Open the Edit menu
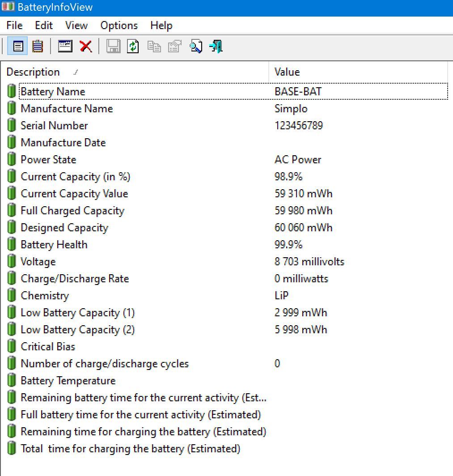This screenshot has width=453, height=476. click(x=44, y=25)
